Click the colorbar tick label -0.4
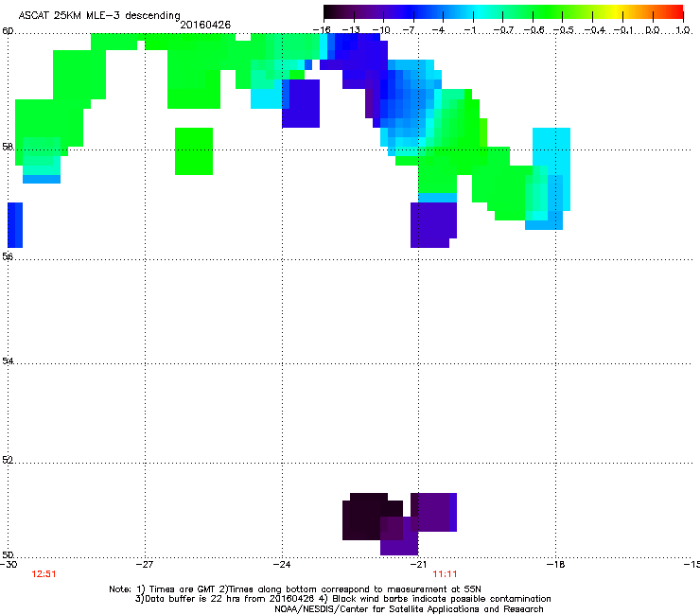700x615 pixels. pos(594,30)
